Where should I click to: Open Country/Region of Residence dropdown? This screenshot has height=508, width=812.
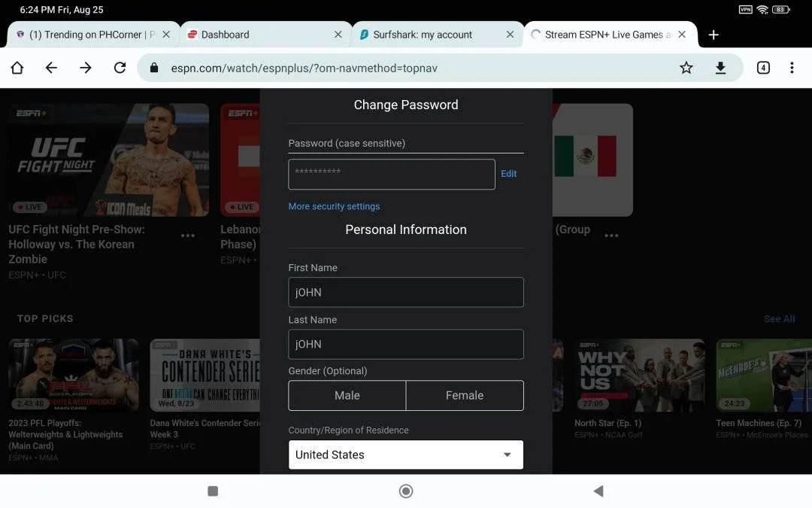(x=406, y=455)
